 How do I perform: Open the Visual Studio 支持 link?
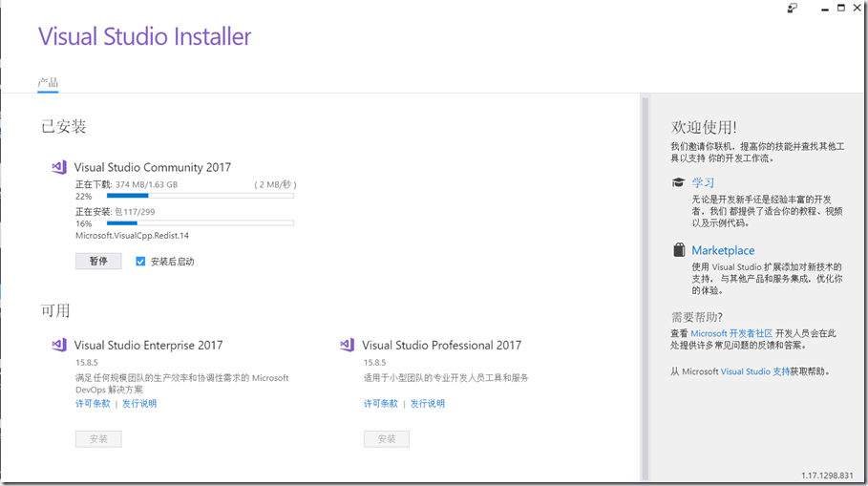click(x=755, y=371)
